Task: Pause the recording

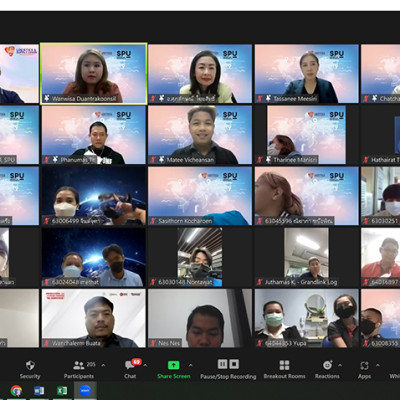Action: 222,364
